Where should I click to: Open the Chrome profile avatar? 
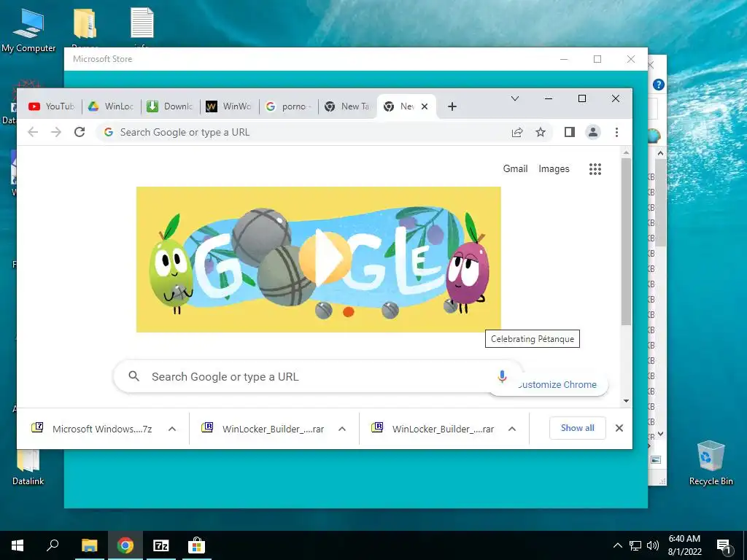[x=593, y=132]
